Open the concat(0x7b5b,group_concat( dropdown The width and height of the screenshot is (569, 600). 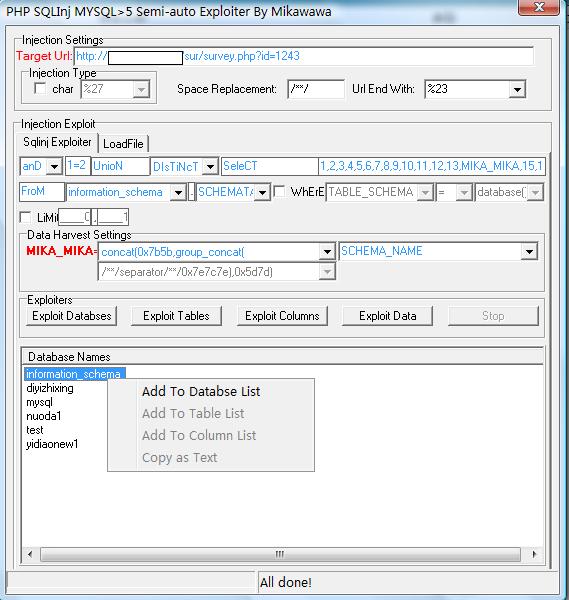[x=327, y=252]
